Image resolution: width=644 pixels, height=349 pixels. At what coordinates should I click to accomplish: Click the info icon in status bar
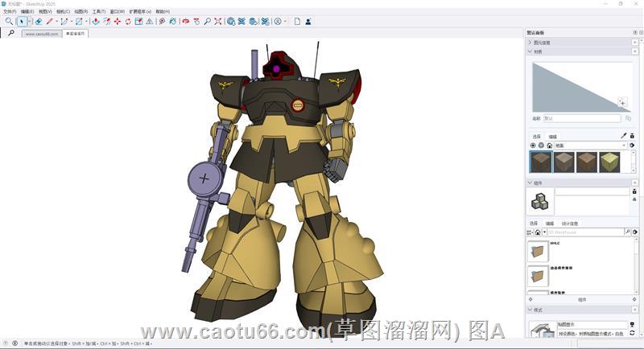point(14,343)
